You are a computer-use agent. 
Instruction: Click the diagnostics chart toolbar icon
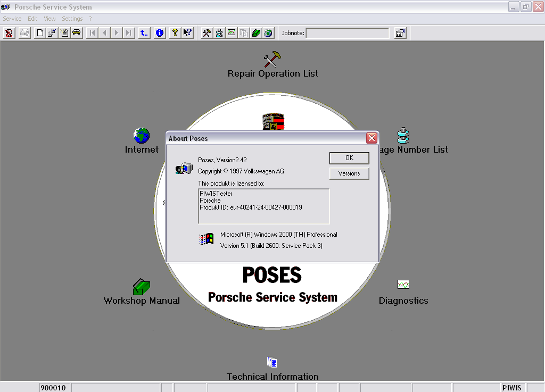pos(232,33)
